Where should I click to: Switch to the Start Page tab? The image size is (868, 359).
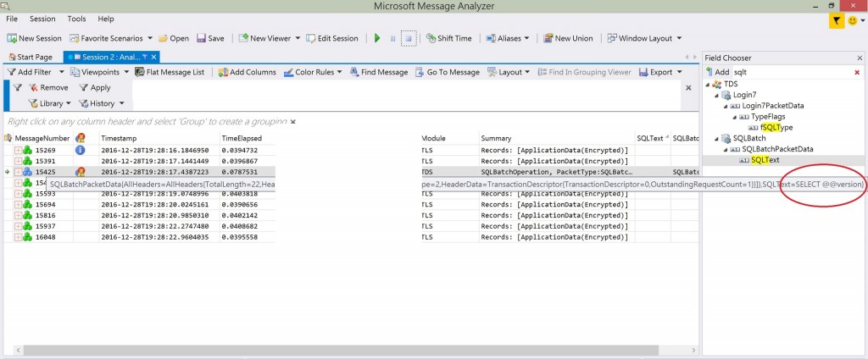pyautogui.click(x=31, y=57)
